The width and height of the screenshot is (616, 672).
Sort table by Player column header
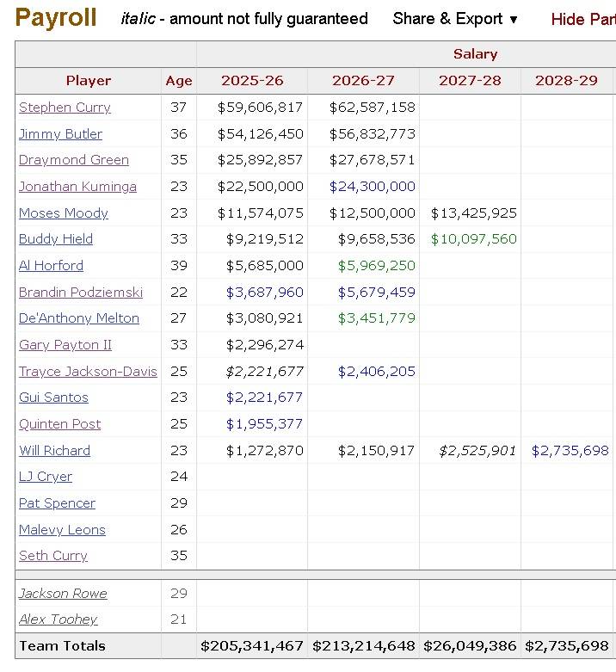pyautogui.click(x=89, y=81)
